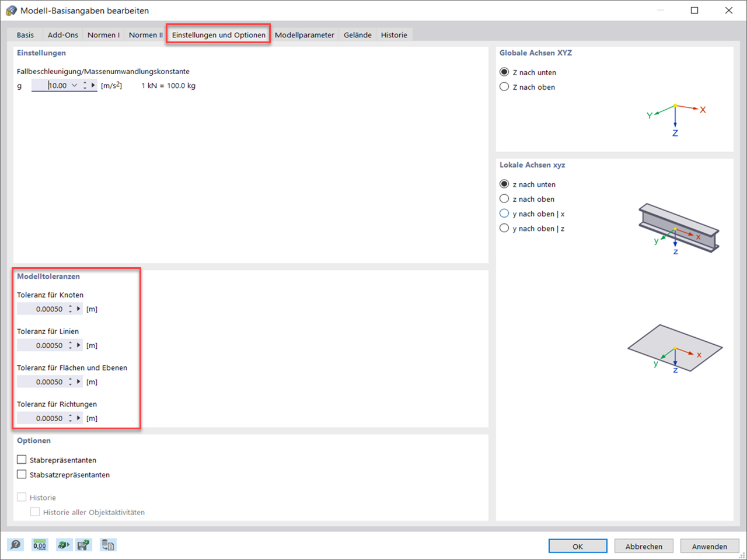747x560 pixels.
Task: Select local 'z nach unten' radio button
Action: pyautogui.click(x=504, y=184)
